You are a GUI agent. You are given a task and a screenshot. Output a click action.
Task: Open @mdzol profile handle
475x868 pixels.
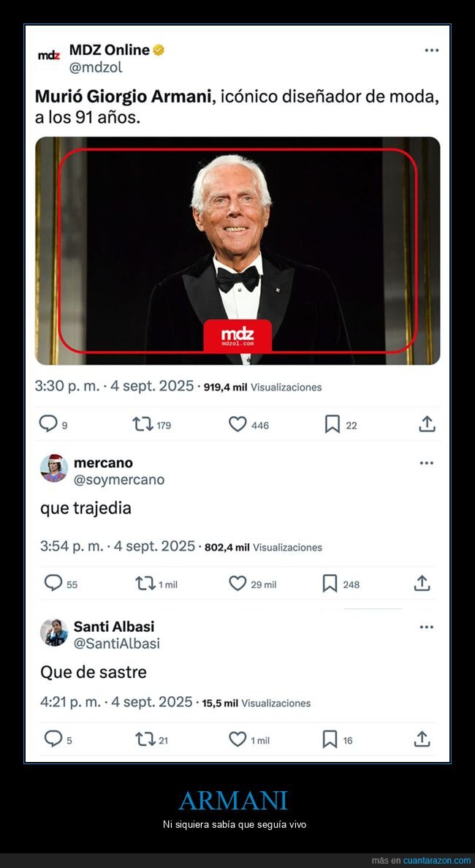click(96, 67)
